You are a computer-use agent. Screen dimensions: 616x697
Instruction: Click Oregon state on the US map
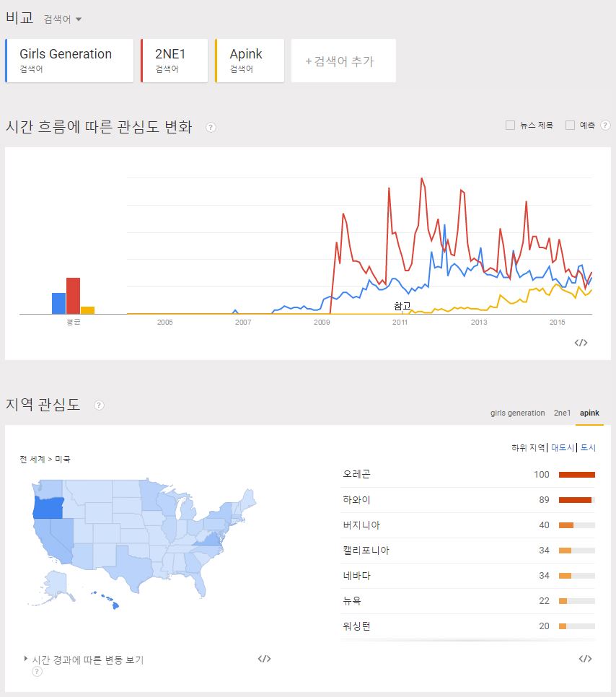[48, 508]
